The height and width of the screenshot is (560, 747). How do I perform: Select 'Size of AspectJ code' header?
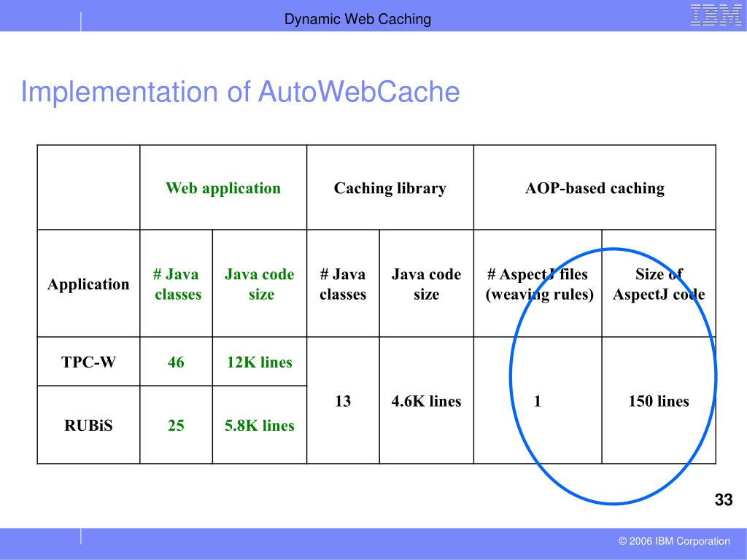click(x=659, y=284)
